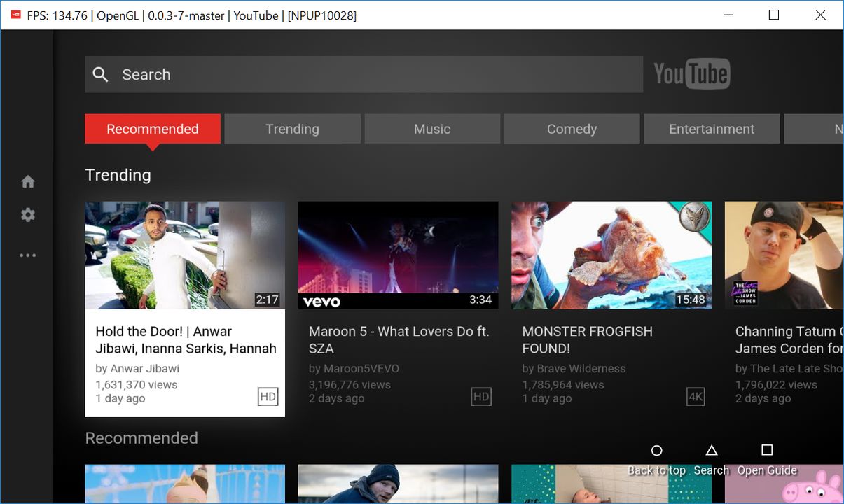Click '3,196,776 views' text

(x=350, y=385)
